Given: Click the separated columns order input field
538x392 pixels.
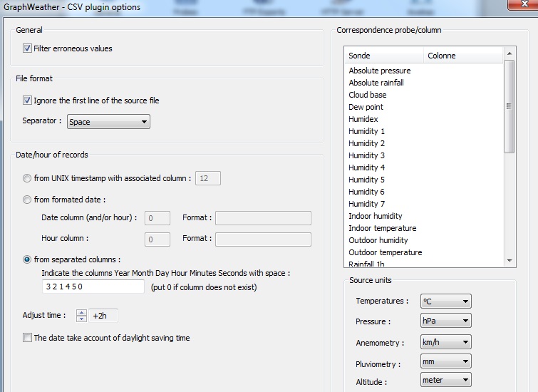Looking at the screenshot, I should pos(93,287).
